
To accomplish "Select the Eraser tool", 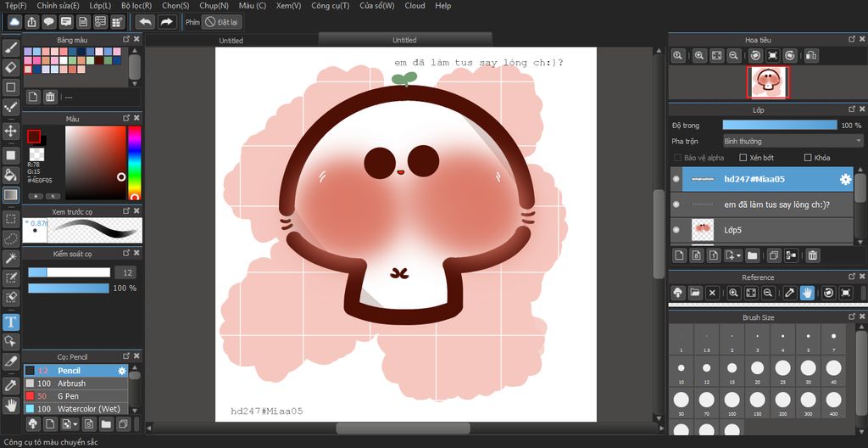I will point(10,68).
